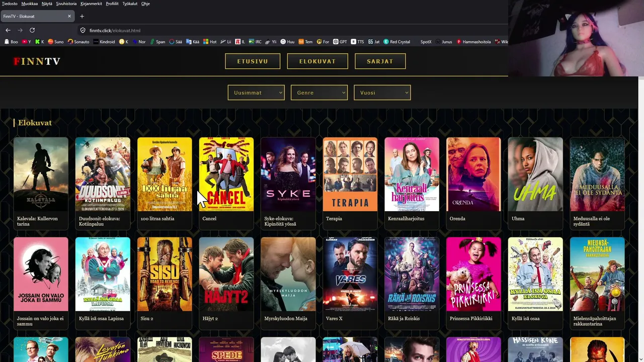
Task: Open the Sarjat section
Action: (x=380, y=61)
